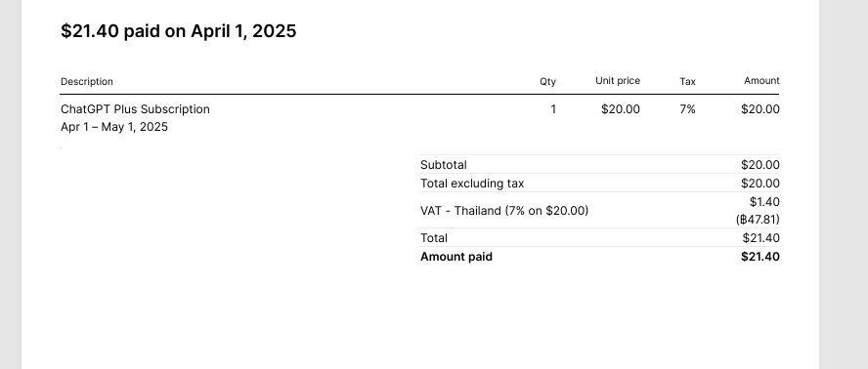Click the Total row $21.40 value

(x=761, y=238)
